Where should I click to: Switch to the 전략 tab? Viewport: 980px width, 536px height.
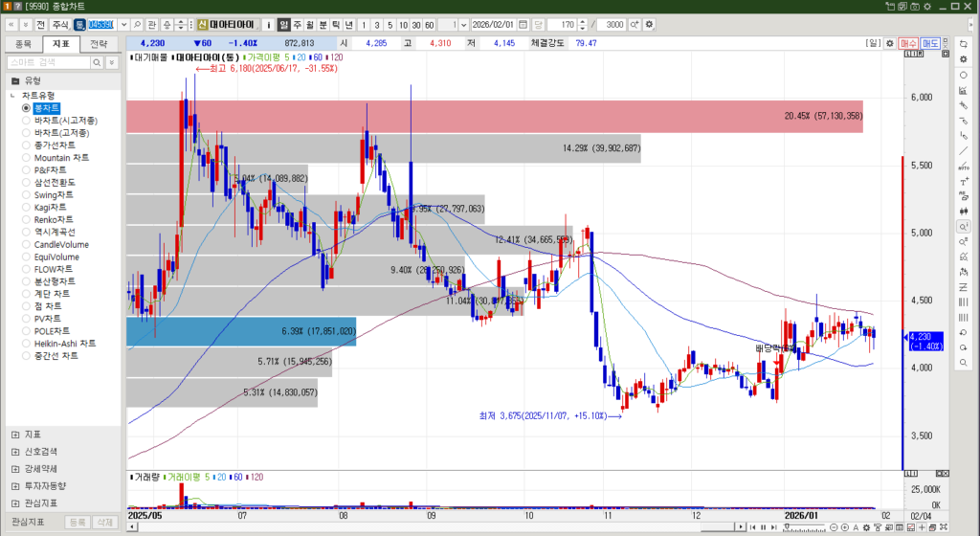(x=99, y=44)
